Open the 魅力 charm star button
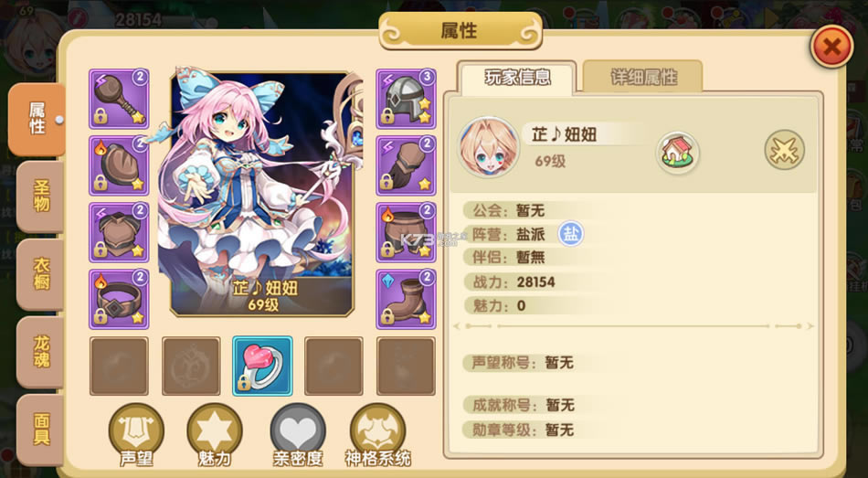The image size is (868, 478). point(214,435)
